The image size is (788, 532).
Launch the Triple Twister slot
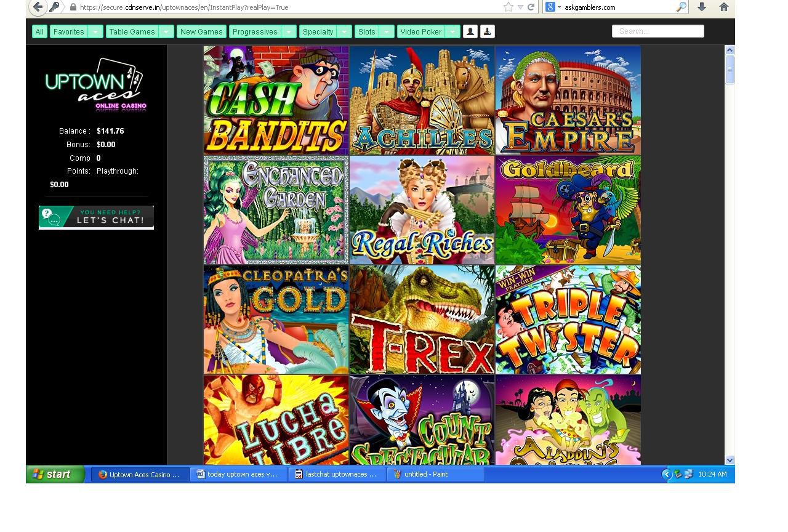(x=568, y=320)
